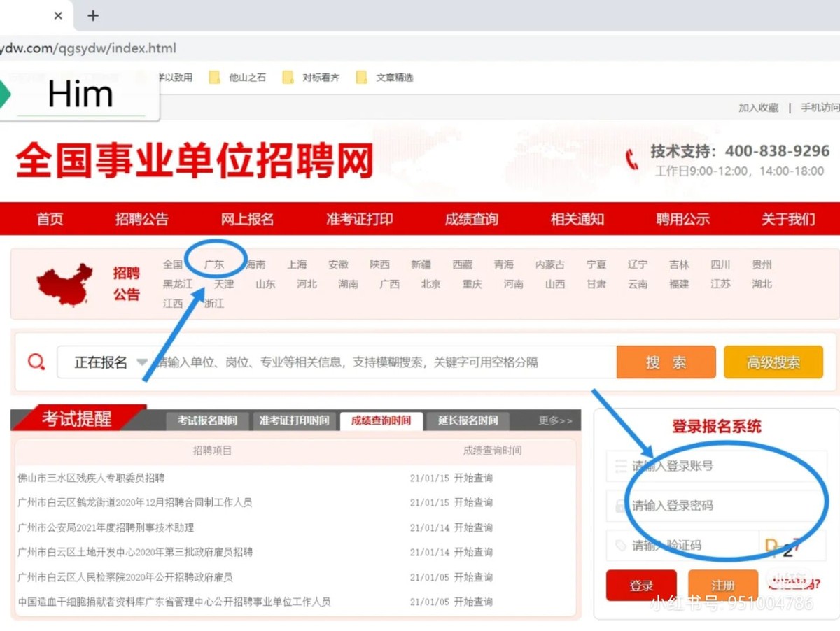Open the 他山之石 bookmark folder
The image size is (840, 631).
238,78
